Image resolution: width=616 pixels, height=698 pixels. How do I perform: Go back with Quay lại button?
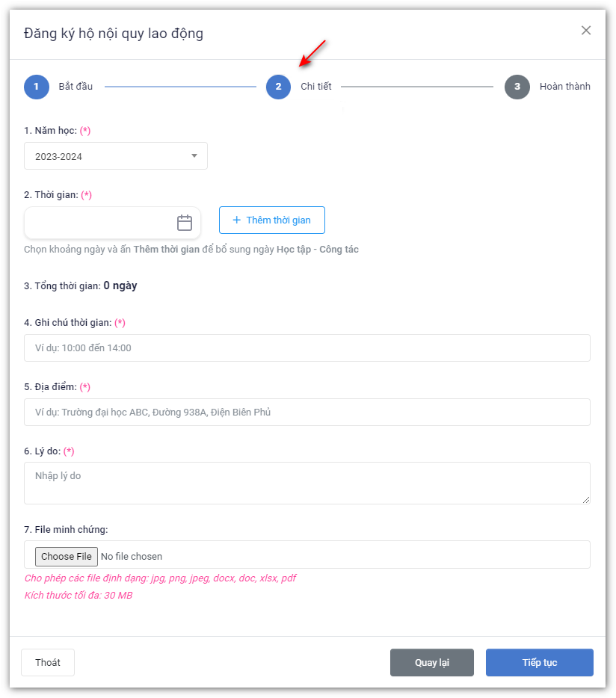[x=431, y=662]
